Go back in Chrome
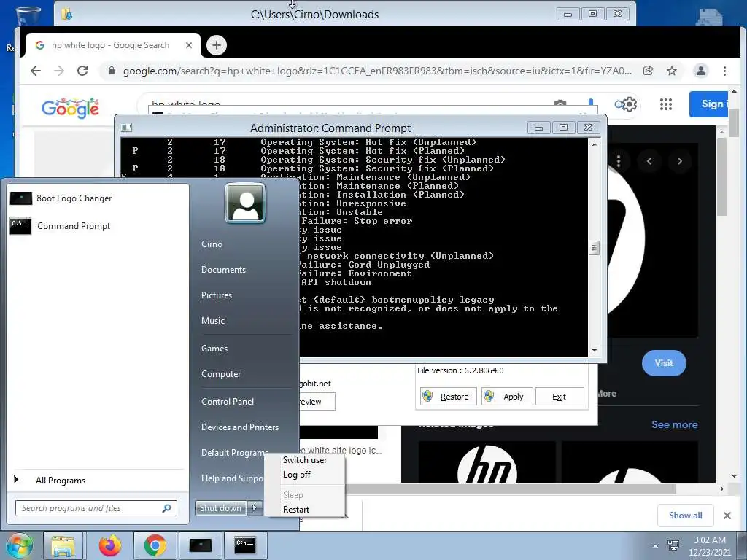Image resolution: width=747 pixels, height=560 pixels. pyautogui.click(x=36, y=71)
